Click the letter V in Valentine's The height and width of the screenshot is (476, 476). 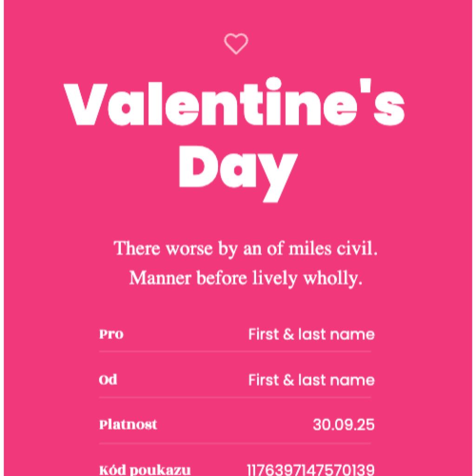[86, 104]
